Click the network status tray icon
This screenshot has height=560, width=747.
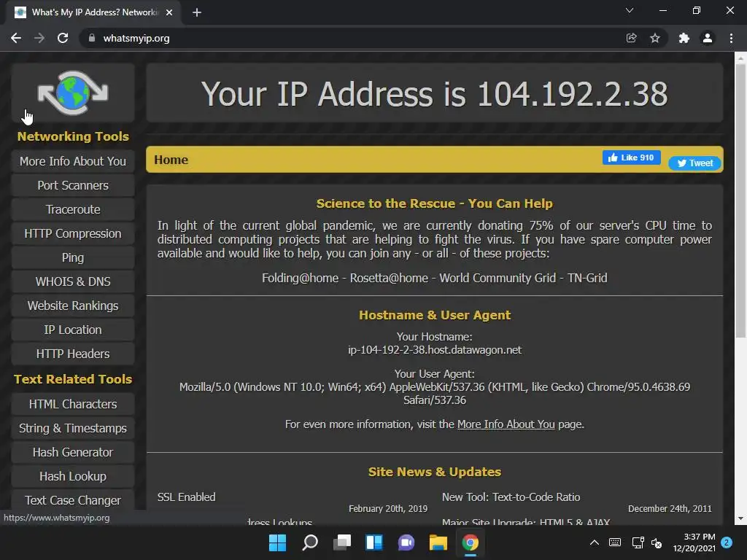(638, 542)
